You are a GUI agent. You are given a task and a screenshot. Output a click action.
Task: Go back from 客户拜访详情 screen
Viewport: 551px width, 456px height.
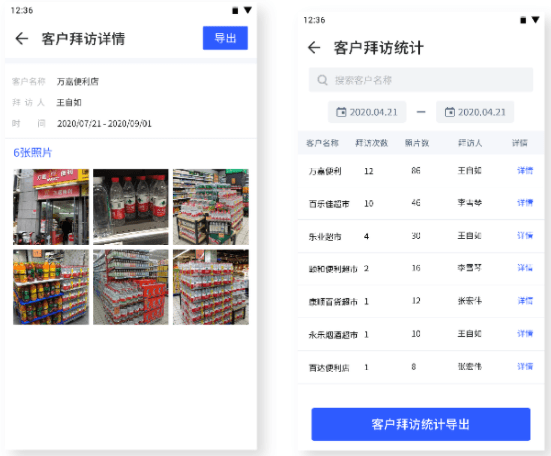point(22,38)
